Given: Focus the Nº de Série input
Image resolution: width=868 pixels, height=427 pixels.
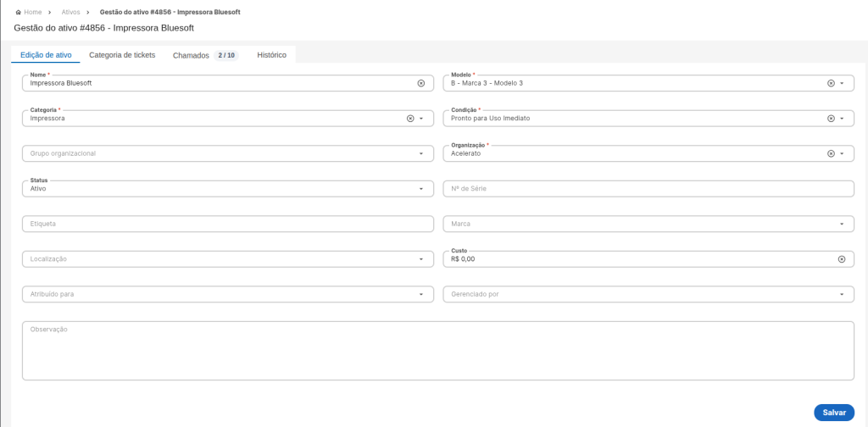Looking at the screenshot, I should click(x=648, y=189).
